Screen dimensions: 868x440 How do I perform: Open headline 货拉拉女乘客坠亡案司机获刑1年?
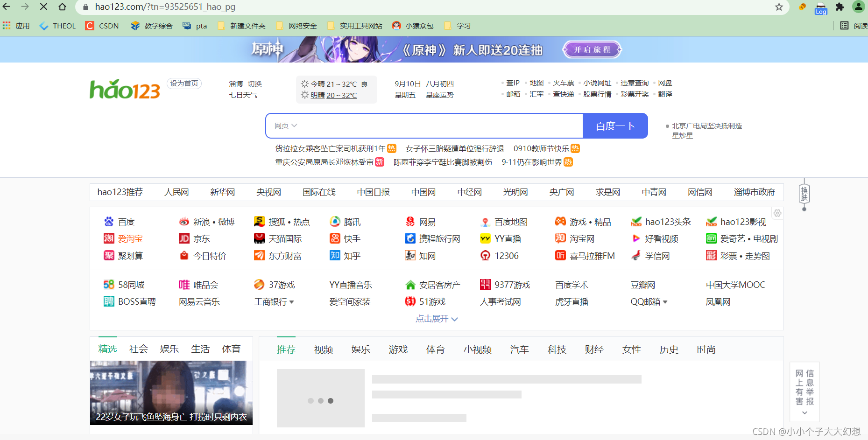(331, 148)
